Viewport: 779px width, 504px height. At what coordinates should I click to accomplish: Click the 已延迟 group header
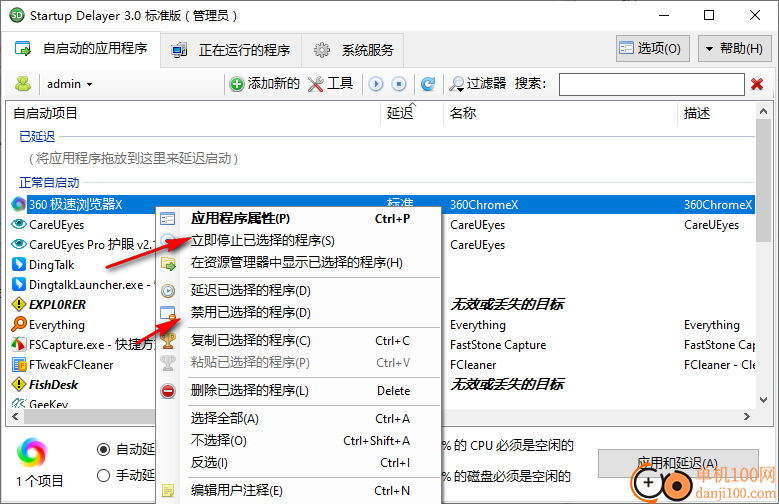37,137
